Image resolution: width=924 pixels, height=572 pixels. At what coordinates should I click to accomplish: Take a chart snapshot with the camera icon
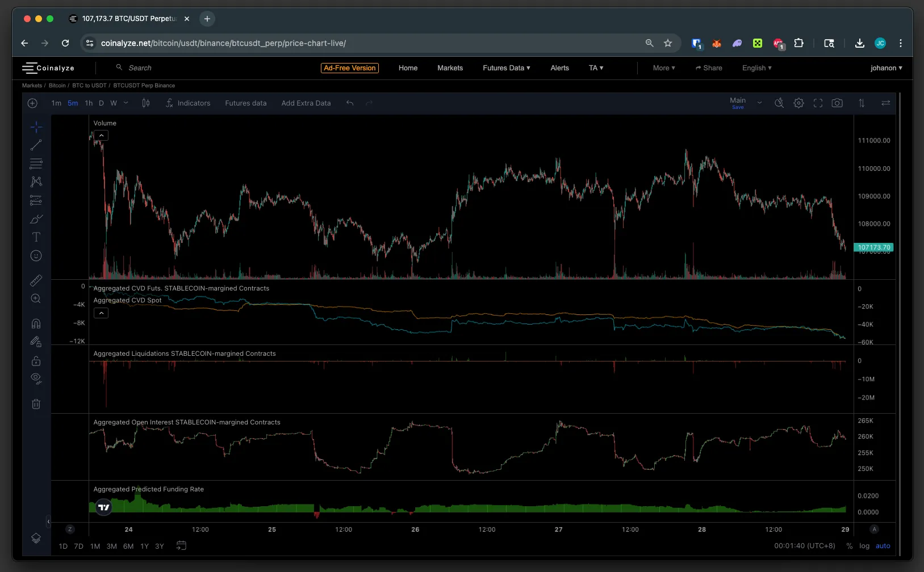click(837, 103)
